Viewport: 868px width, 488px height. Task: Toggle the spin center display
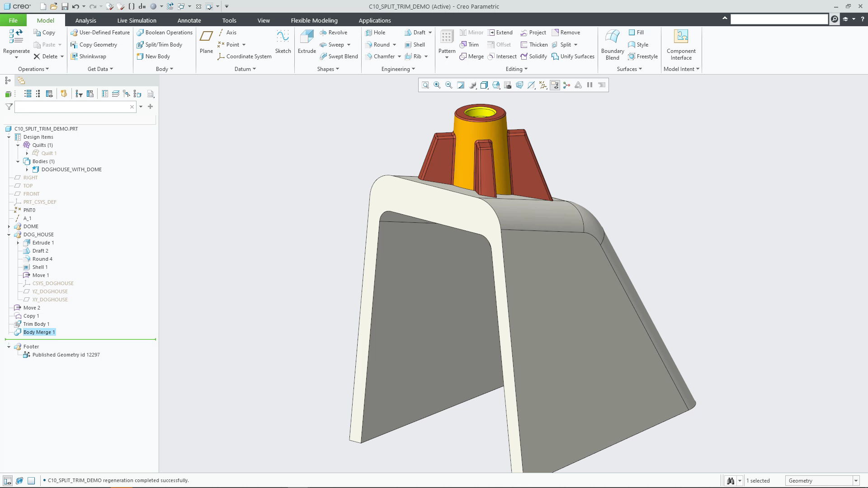click(x=566, y=85)
